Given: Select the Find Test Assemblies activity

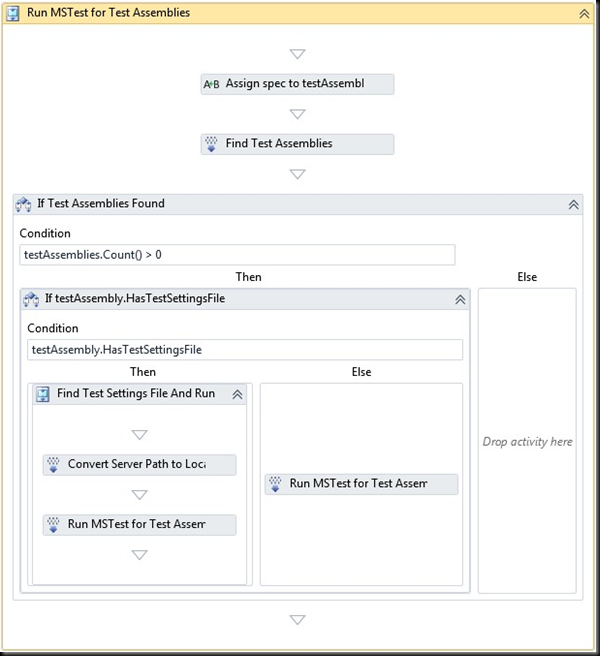Looking at the screenshot, I should (297, 144).
